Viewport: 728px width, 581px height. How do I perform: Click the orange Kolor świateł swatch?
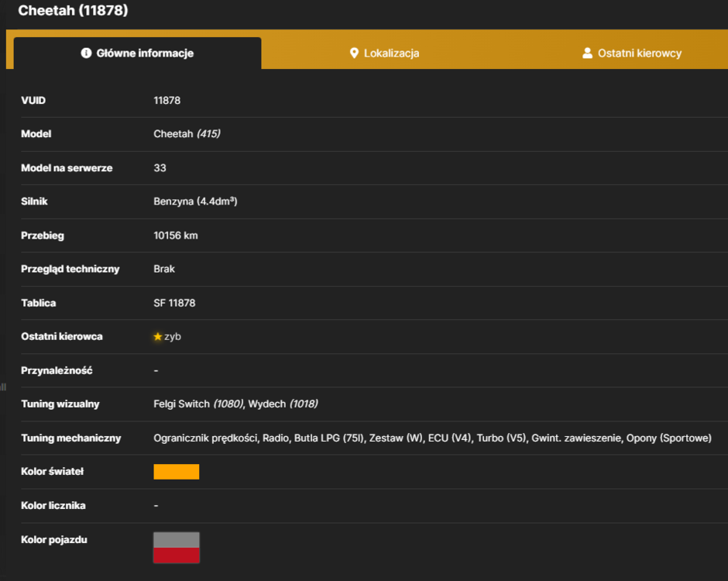[177, 472]
